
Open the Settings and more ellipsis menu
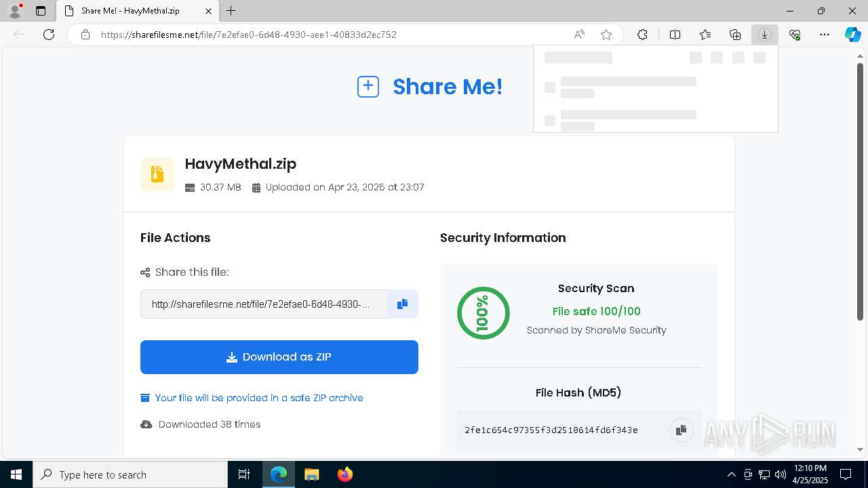(x=825, y=35)
